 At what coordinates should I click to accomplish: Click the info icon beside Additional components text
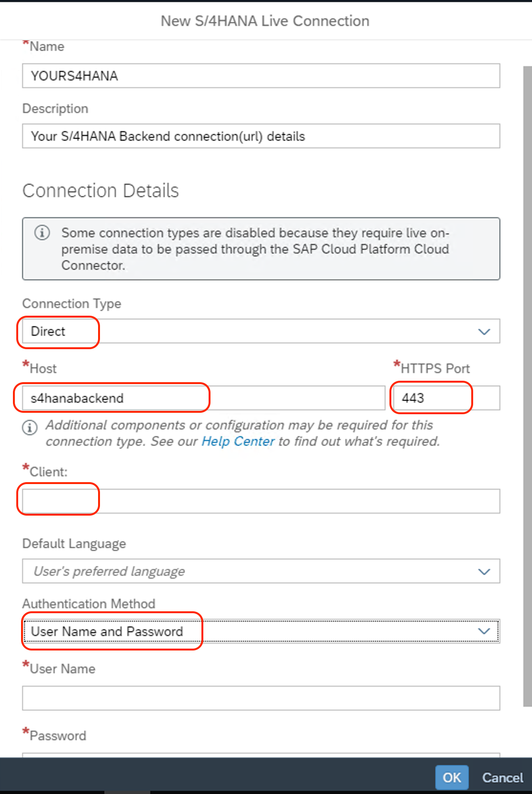(30, 427)
